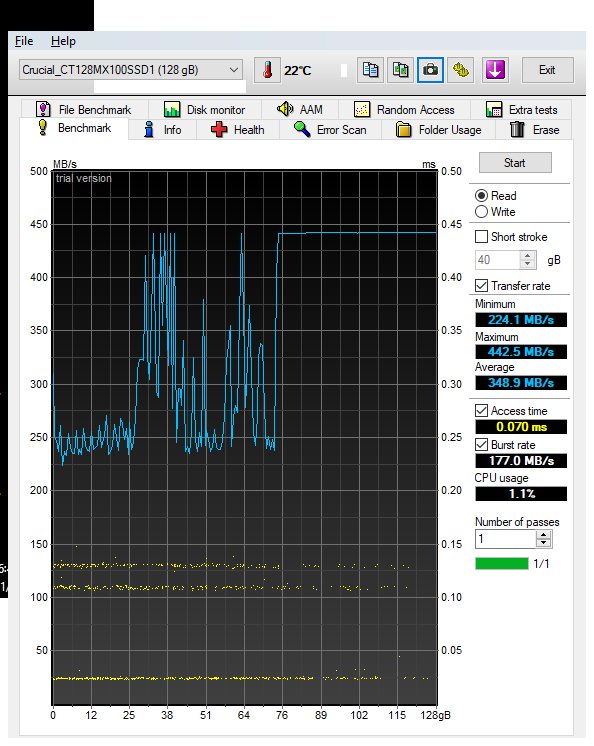Screen dimensions: 594x746
Task: Switch to Disk monitor tab
Action: tap(204, 109)
